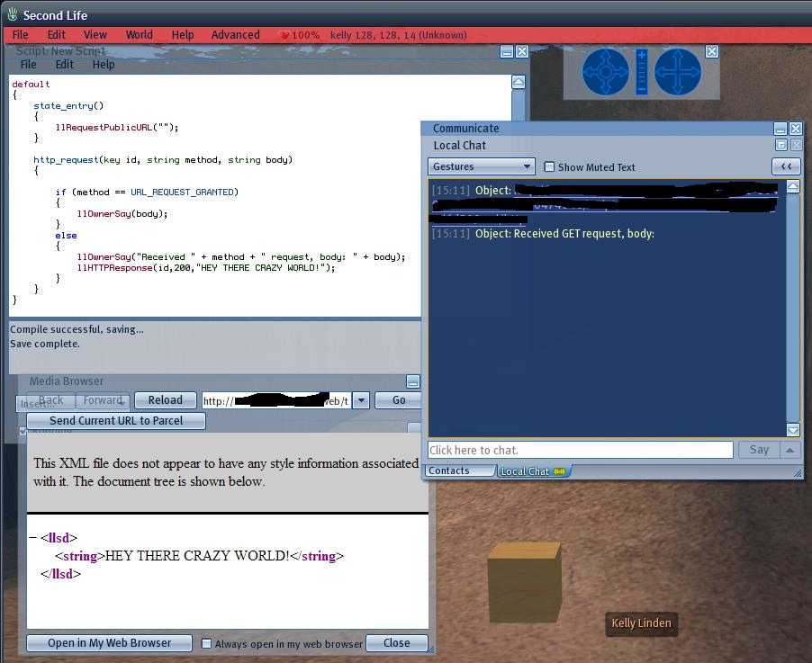Open the script editor Edit menu
This screenshot has height=663, width=812.
pyautogui.click(x=64, y=65)
